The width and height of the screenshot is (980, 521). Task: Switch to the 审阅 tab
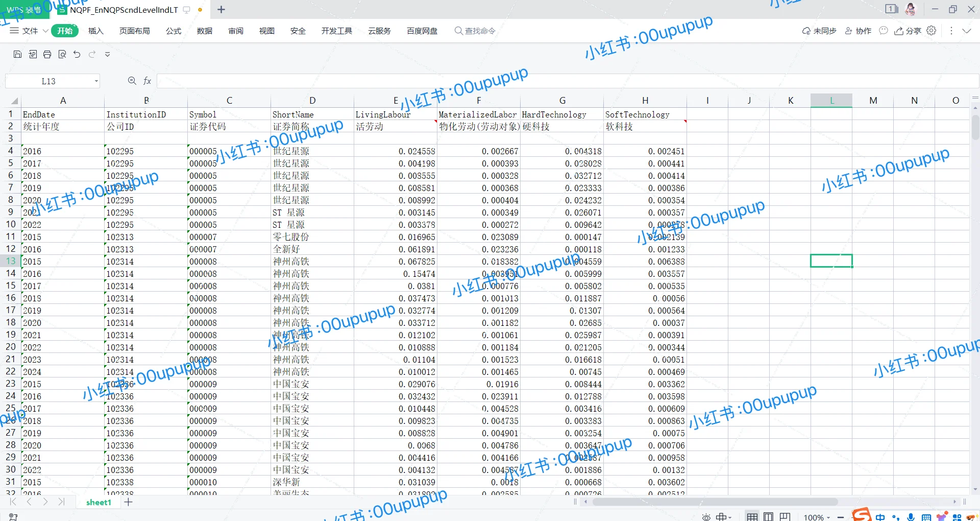point(236,31)
